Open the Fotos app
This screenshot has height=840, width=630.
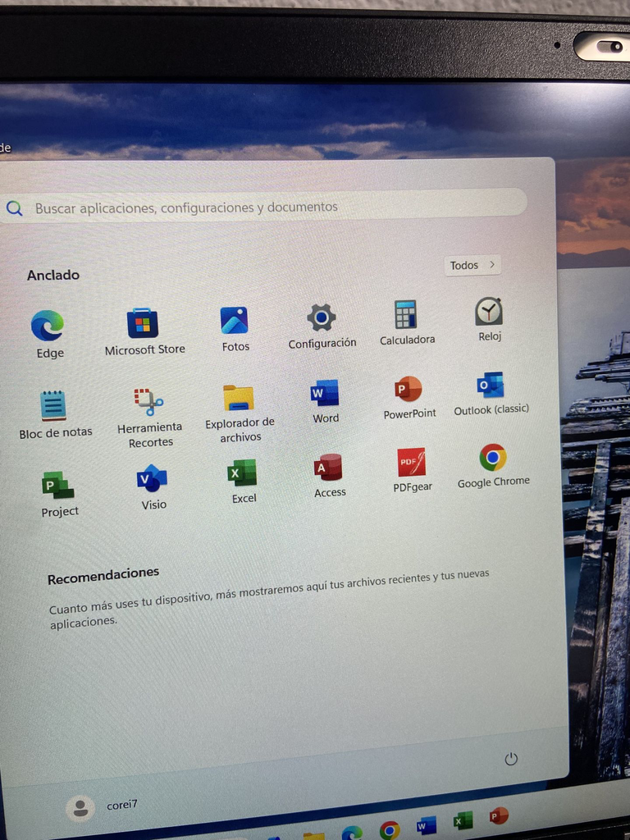[x=235, y=329]
